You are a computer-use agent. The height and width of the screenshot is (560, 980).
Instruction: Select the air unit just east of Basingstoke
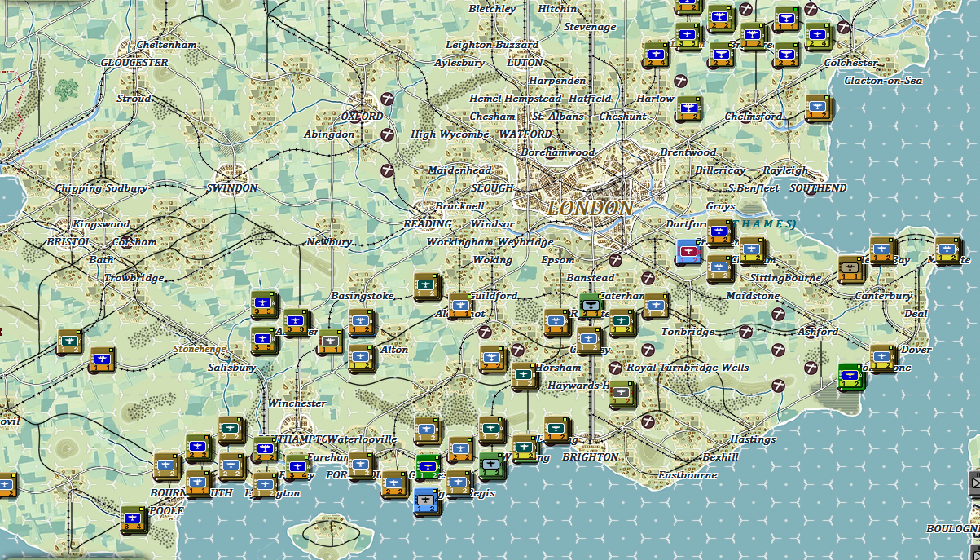click(x=427, y=286)
